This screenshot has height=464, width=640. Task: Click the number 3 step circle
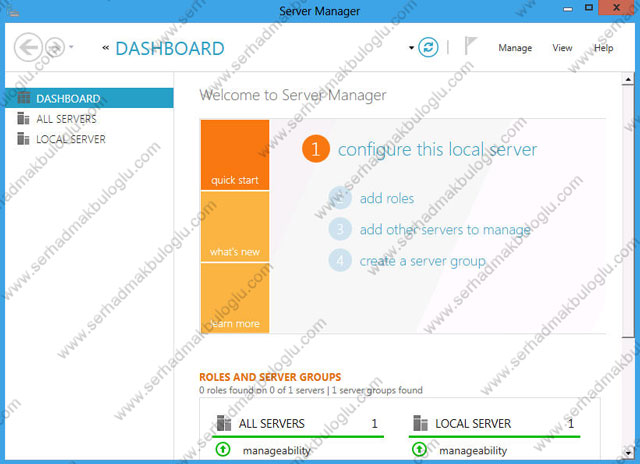[340, 229]
